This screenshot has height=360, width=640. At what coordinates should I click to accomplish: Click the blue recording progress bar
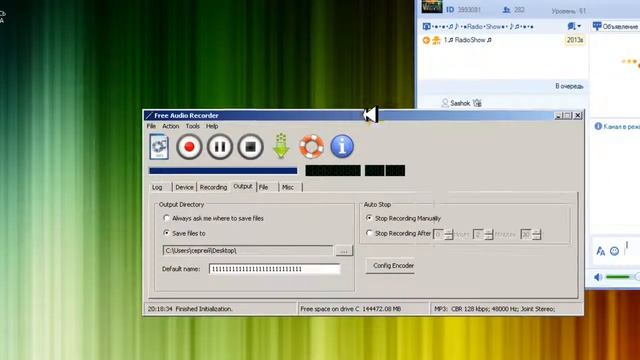pyautogui.click(x=223, y=171)
